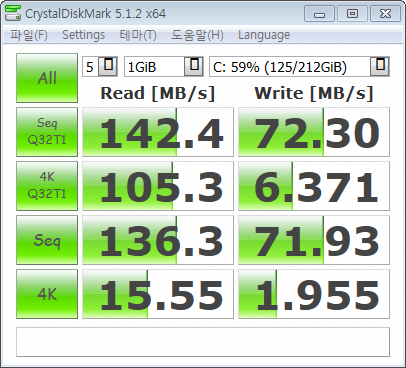The height and width of the screenshot is (368, 406).
Task: Expand the C: drive selection dropdown
Action: point(380,67)
